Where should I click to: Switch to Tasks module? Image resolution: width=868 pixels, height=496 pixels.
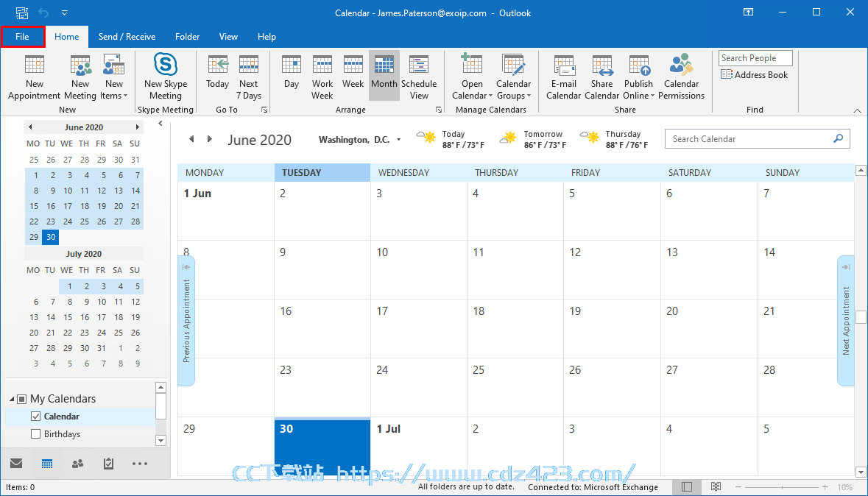tap(108, 464)
